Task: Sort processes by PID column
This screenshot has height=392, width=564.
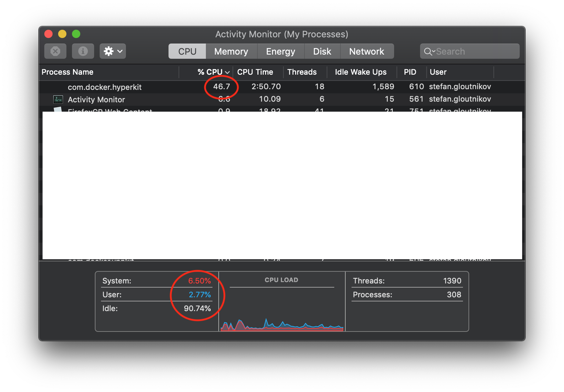Action: [x=410, y=72]
